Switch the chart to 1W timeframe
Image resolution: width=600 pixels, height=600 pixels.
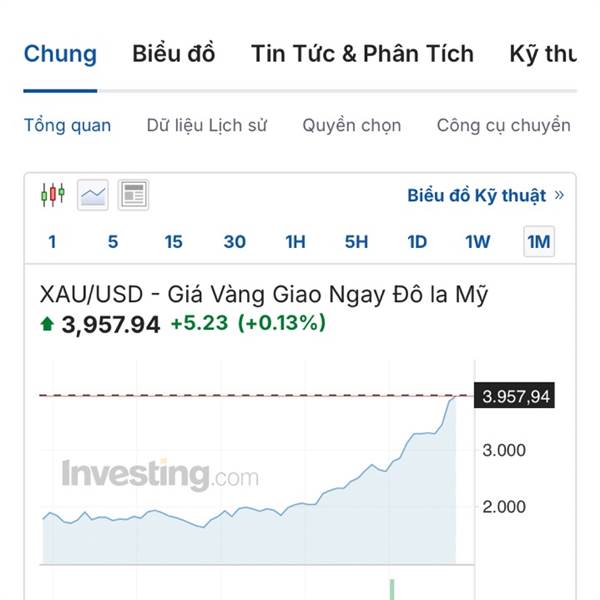[478, 242]
